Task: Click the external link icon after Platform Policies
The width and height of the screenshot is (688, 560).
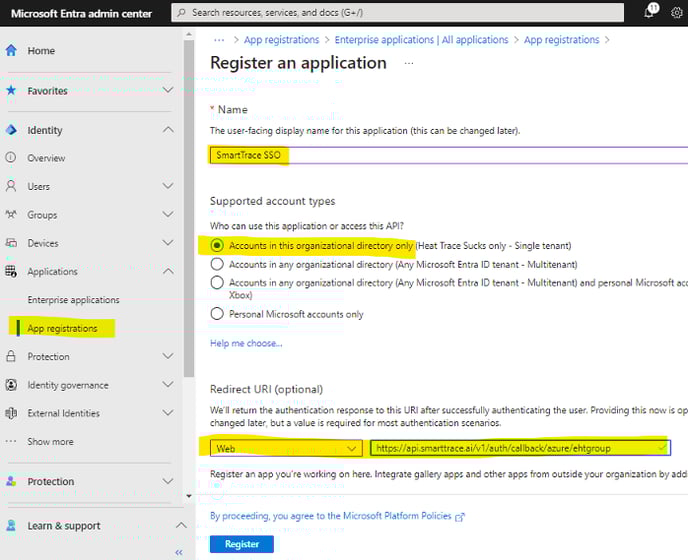Action: 459,517
